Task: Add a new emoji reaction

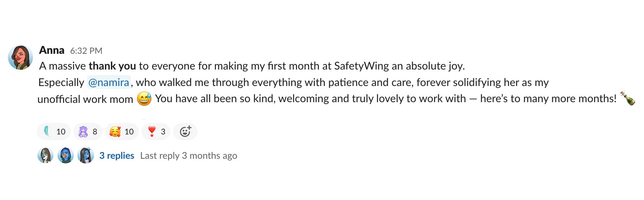Action: pyautogui.click(x=185, y=132)
